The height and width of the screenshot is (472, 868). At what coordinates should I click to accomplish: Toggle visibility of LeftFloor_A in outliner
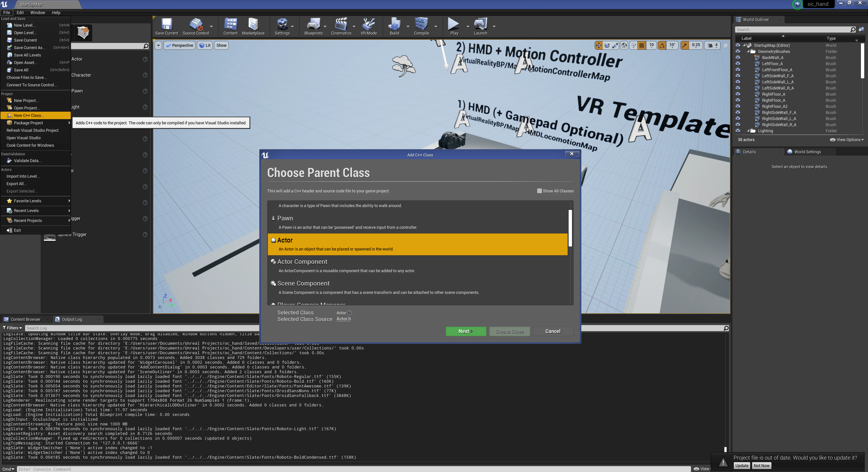738,64
